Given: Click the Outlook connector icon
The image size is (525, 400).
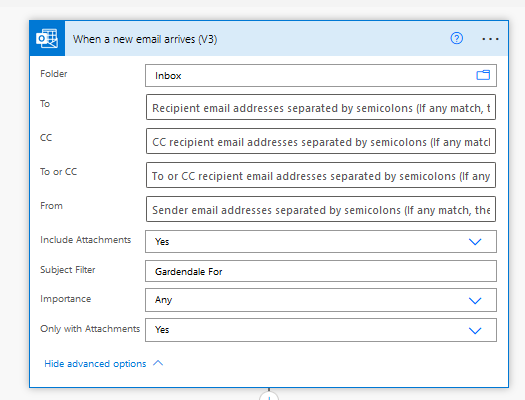Looking at the screenshot, I should point(47,38).
